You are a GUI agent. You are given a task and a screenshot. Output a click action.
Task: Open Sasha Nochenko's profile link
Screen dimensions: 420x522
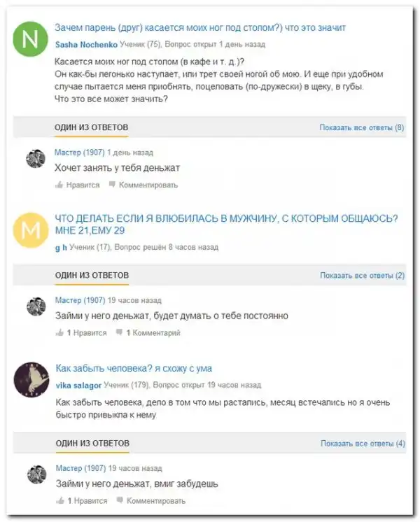85,44
